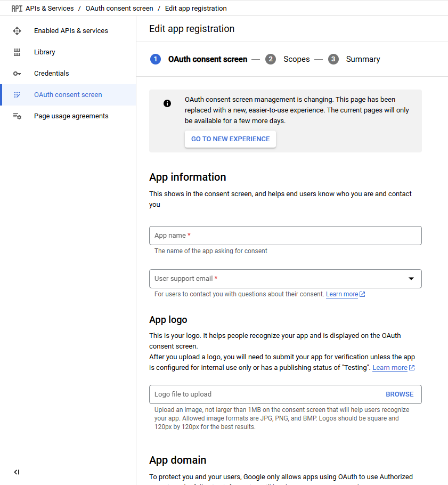448x485 pixels.
Task: Jump to the Scopes step
Action: pos(297,59)
